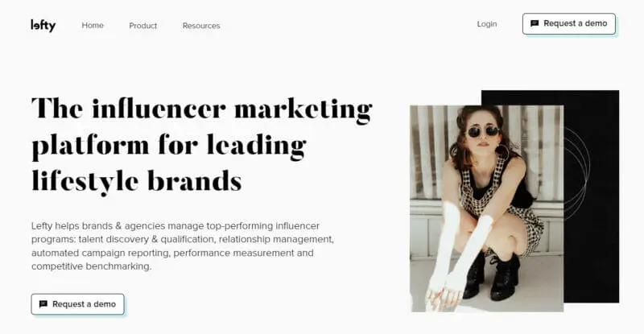The height and width of the screenshot is (334, 644).
Task: Click the headline line "The influencer marketing"
Action: pyautogui.click(x=202, y=109)
